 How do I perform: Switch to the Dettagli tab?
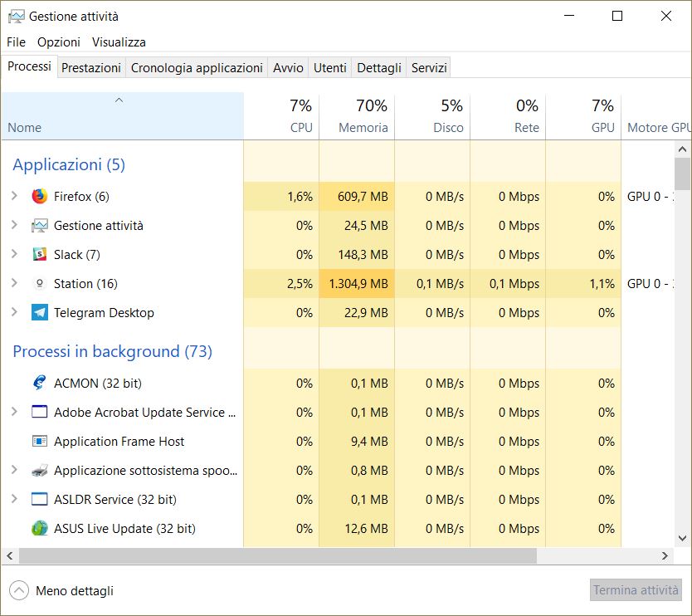click(x=378, y=68)
